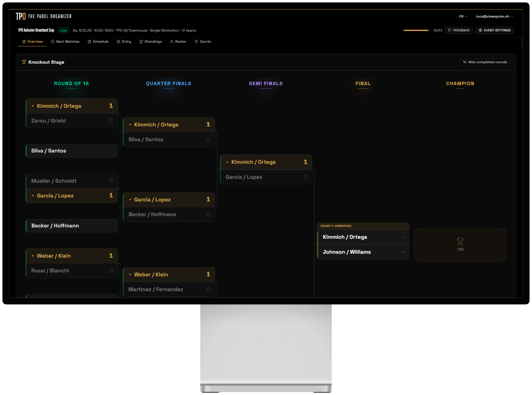Screen dimensions: 532x395
Task: Select the final match Kimmich / Ortega row
Action: click(x=363, y=237)
